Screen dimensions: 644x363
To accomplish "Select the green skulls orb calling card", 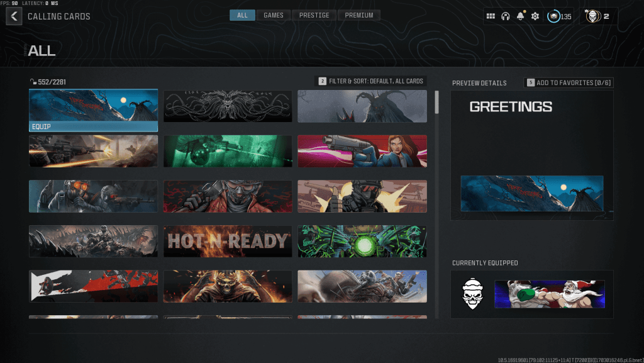I will pyautogui.click(x=362, y=241).
